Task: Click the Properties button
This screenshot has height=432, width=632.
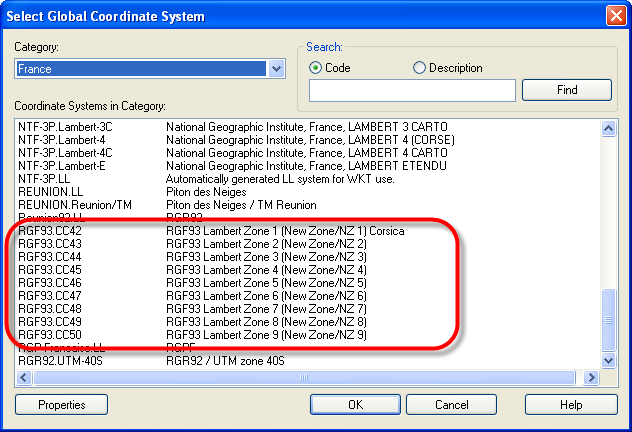Action: tap(60, 405)
